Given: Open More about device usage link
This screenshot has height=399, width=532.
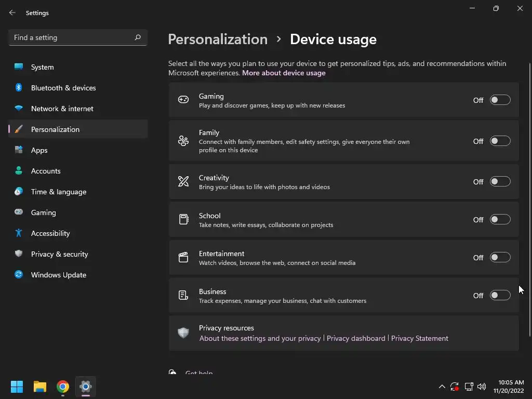Looking at the screenshot, I should tap(284, 73).
